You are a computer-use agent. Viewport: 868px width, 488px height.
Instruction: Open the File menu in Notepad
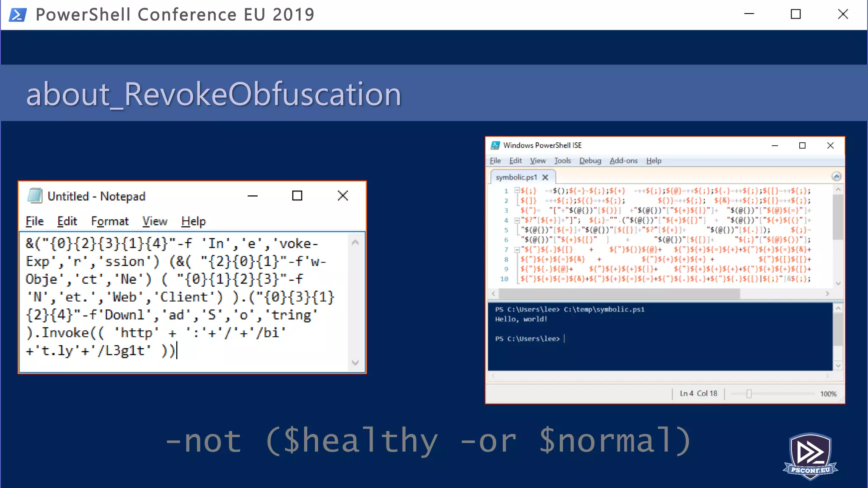click(34, 221)
